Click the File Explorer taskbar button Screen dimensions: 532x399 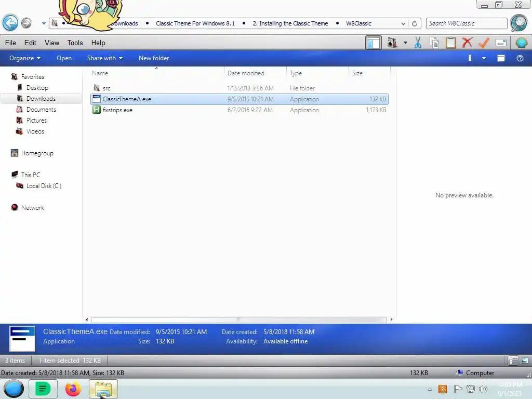coord(103,389)
